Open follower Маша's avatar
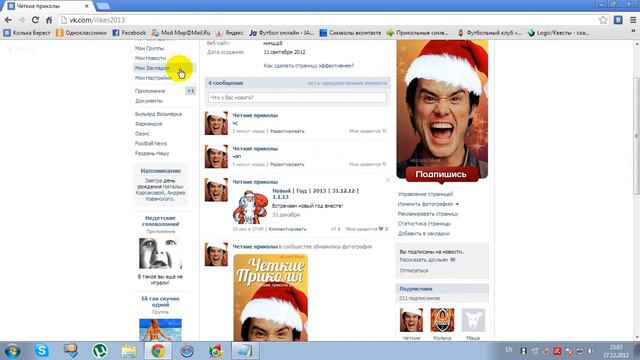 tap(473, 320)
